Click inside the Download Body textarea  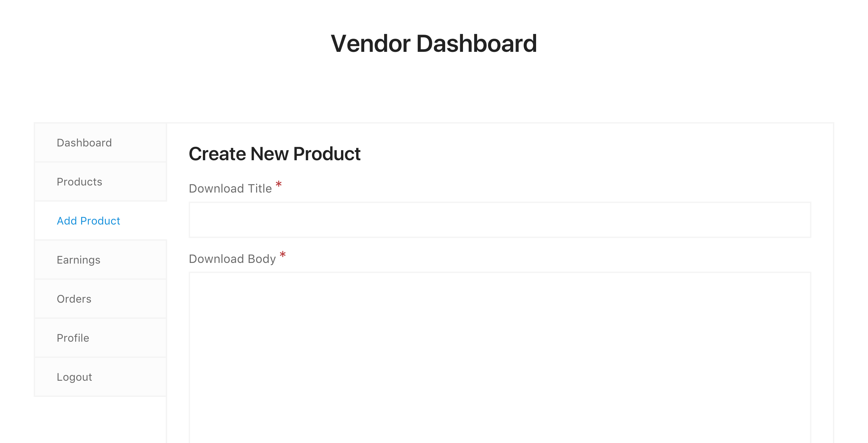pos(500,357)
